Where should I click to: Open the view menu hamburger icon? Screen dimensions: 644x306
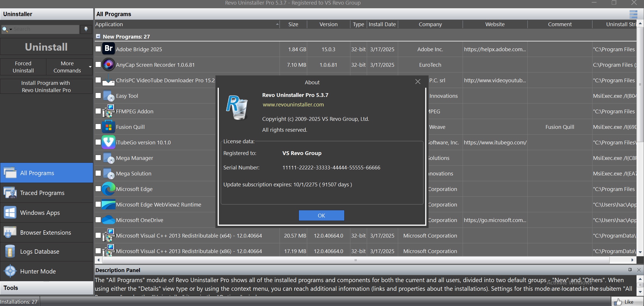point(633,14)
